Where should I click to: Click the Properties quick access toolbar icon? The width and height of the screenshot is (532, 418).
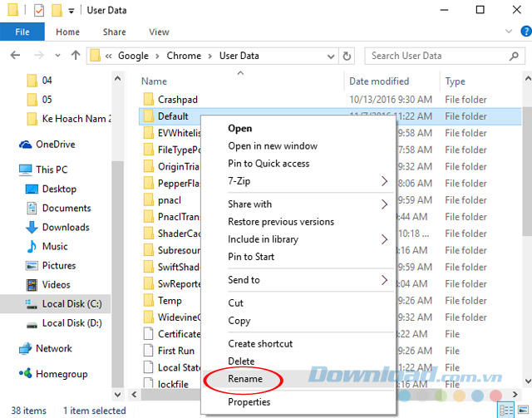pos(39,11)
